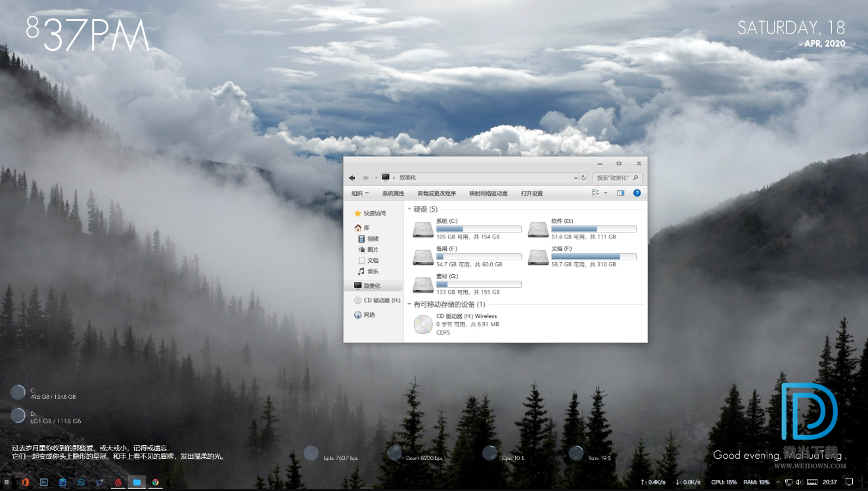
Task: Open the terminal app on taskbar
Action: (x=81, y=482)
